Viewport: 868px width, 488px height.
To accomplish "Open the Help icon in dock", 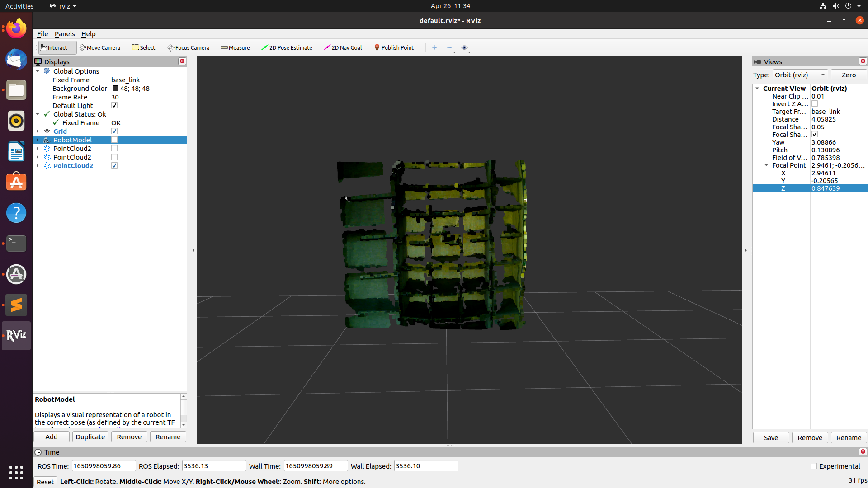I will pyautogui.click(x=16, y=213).
